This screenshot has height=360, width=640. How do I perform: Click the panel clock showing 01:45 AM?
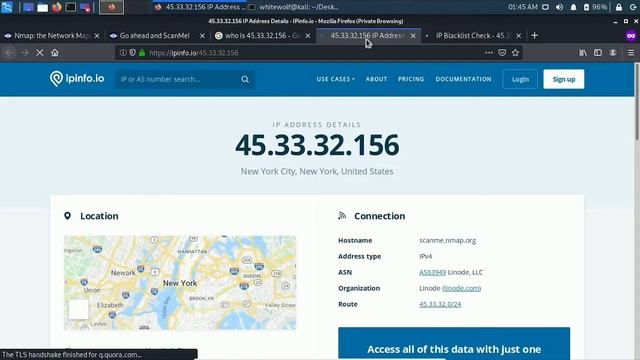click(522, 7)
